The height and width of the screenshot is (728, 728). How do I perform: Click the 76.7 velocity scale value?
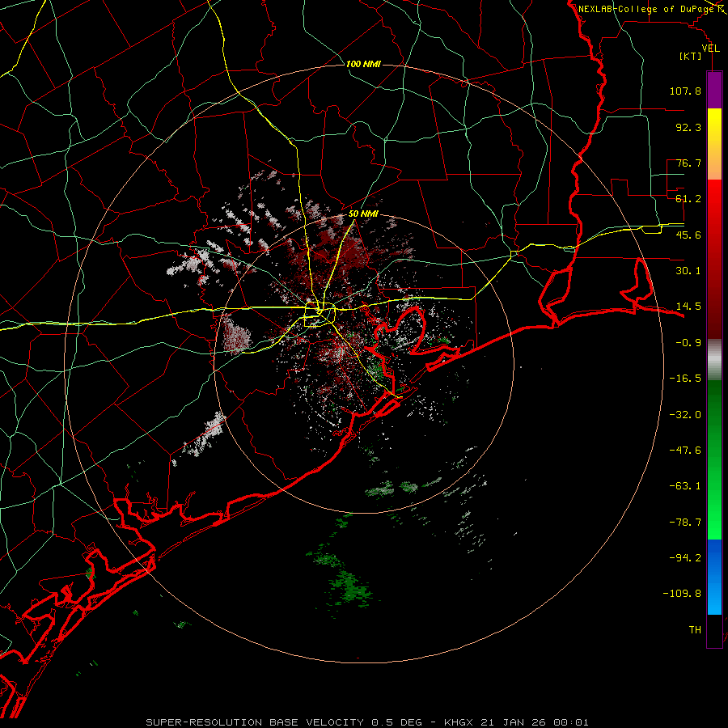click(688, 163)
